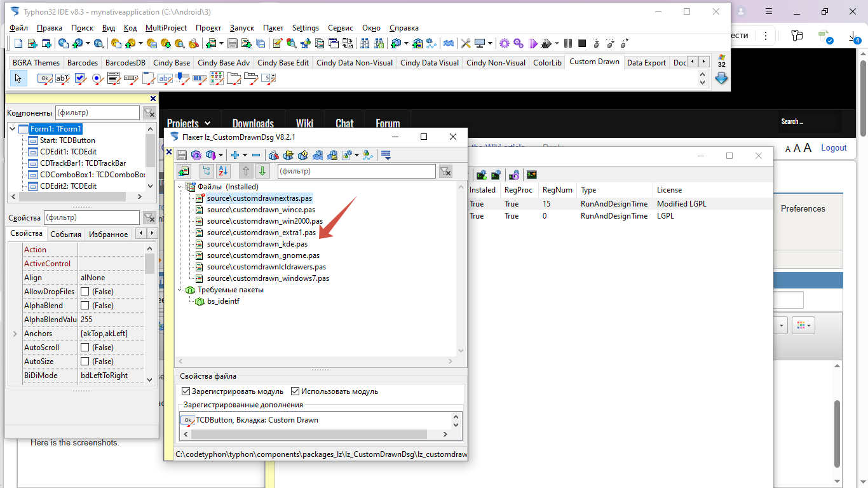Click the floppy Save icon in IDE toolbar

(233, 43)
